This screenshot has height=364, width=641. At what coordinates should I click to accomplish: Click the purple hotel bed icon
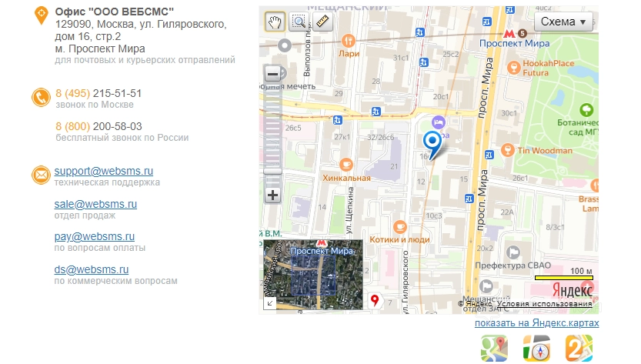click(439, 122)
